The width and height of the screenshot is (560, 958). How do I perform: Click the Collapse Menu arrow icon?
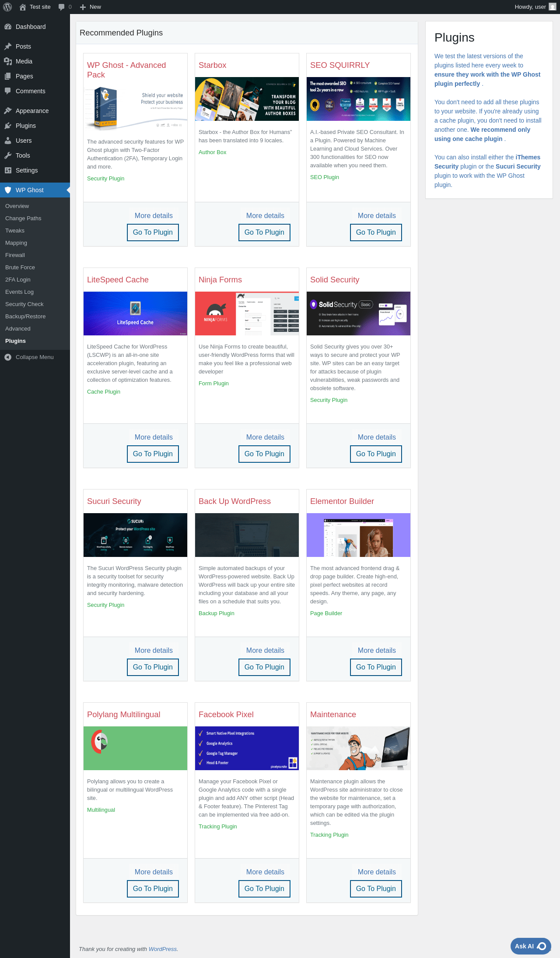point(8,357)
